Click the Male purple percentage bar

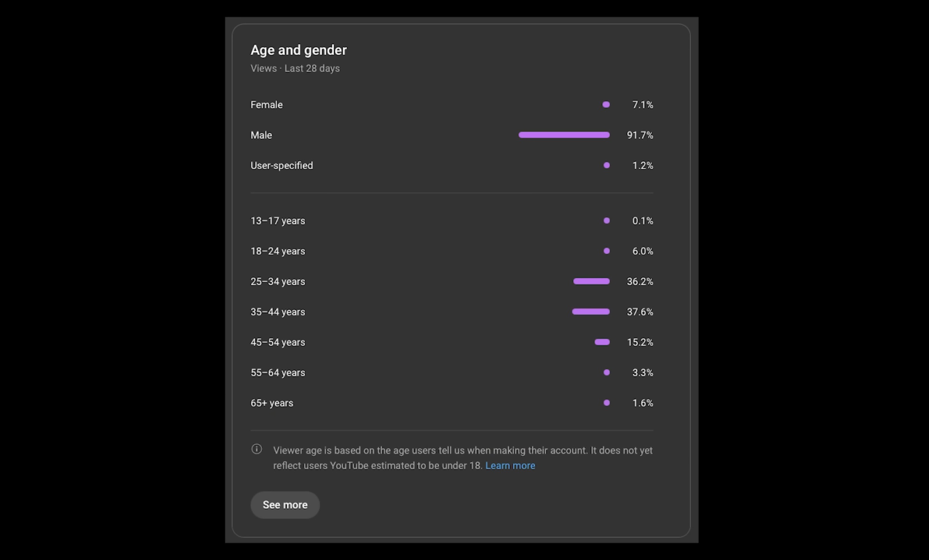tap(564, 135)
